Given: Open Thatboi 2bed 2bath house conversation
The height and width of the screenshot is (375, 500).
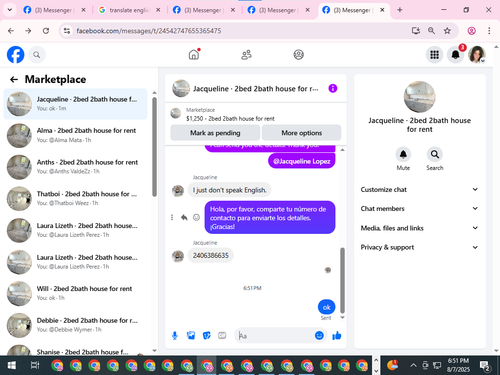Looking at the screenshot, I should click(x=75, y=199).
